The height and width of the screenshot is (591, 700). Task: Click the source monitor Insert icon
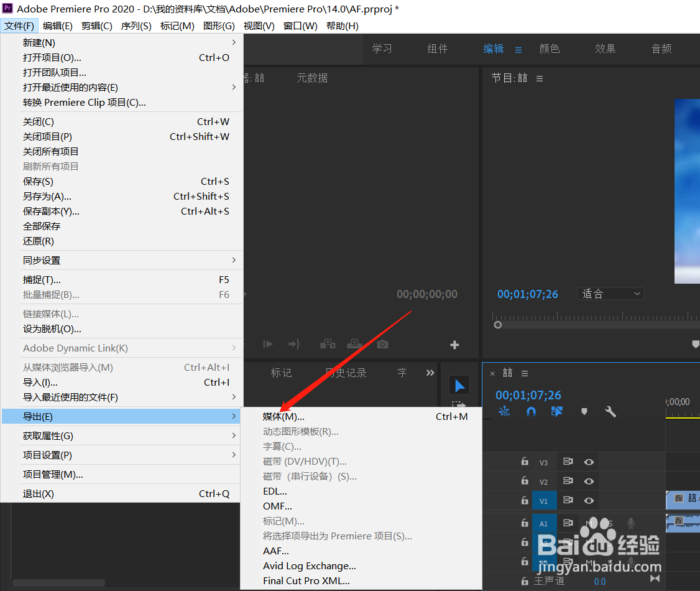pyautogui.click(x=328, y=344)
